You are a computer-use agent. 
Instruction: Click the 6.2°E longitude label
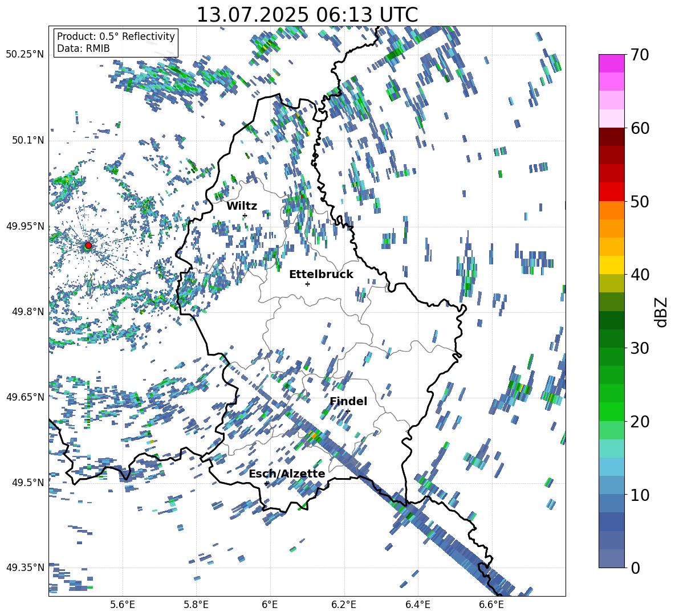[344, 605]
